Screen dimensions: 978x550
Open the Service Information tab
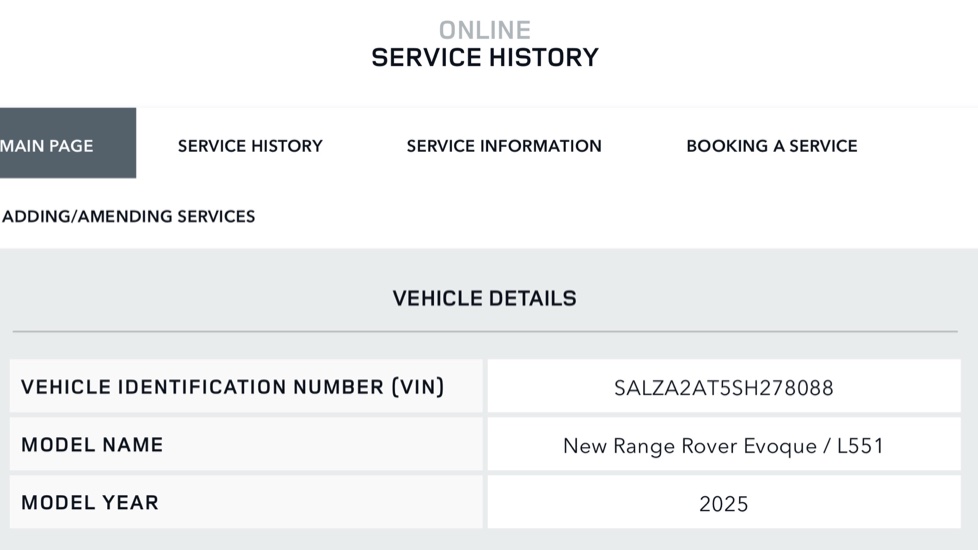coord(504,146)
